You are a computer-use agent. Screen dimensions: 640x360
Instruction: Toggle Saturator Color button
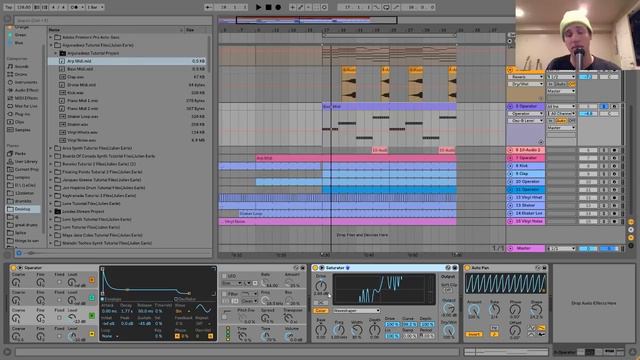(321, 311)
